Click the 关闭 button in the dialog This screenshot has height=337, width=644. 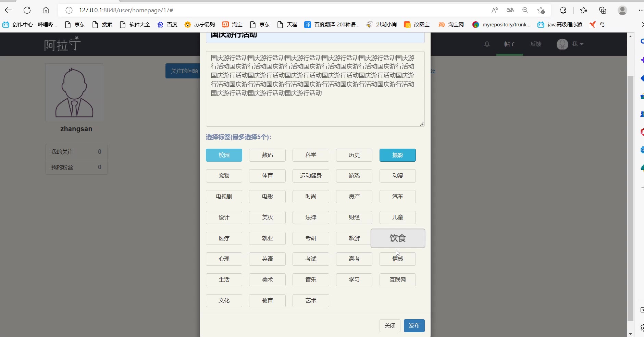tap(390, 326)
